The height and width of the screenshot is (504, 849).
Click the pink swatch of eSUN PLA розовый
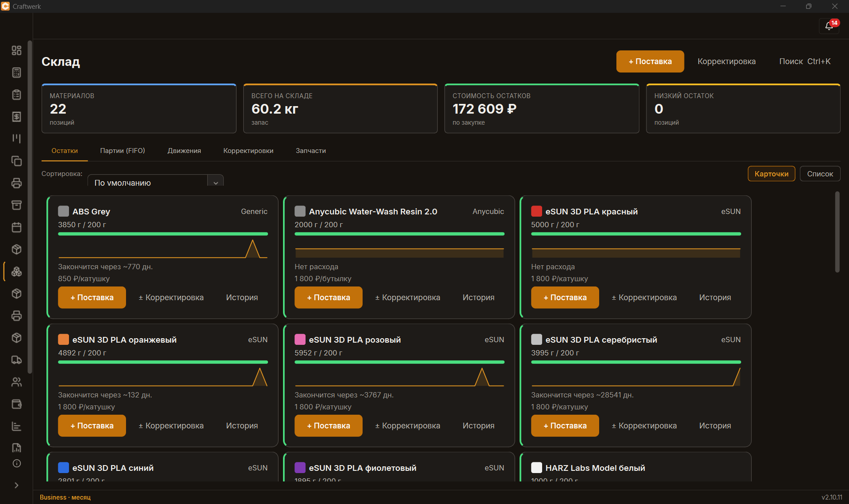click(300, 340)
